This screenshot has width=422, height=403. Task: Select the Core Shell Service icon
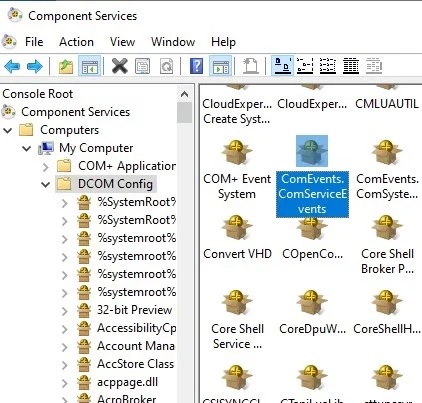tap(237, 303)
